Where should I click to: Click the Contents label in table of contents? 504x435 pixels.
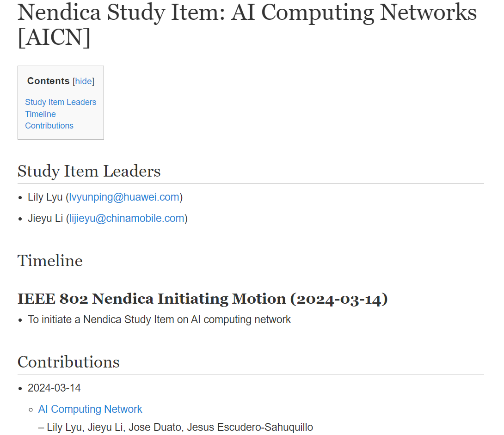[48, 81]
